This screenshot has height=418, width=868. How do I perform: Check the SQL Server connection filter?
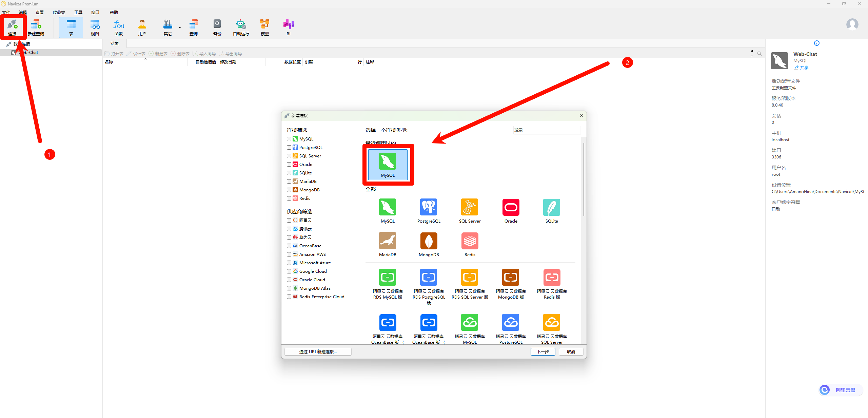pos(289,156)
